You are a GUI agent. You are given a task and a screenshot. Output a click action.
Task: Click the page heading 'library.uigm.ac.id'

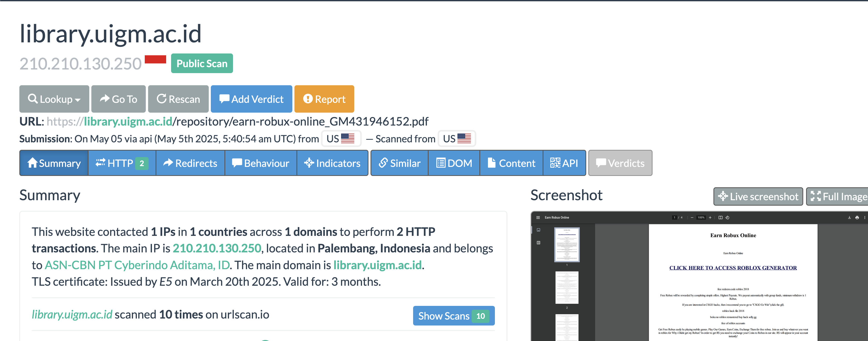[x=110, y=34]
